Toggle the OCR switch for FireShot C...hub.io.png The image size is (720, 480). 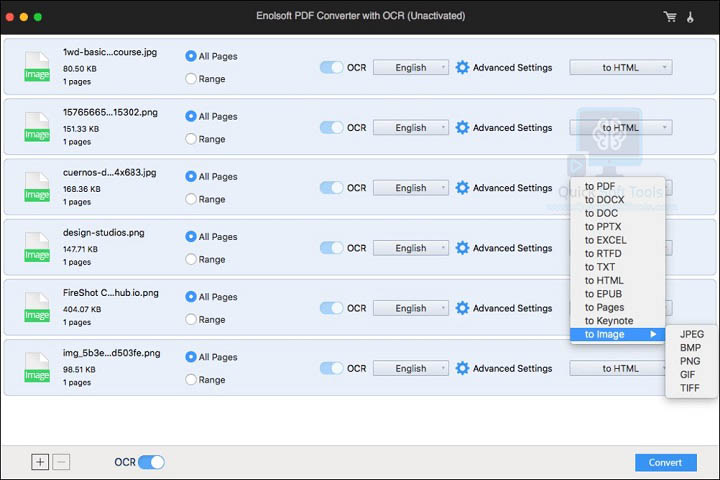pos(331,308)
